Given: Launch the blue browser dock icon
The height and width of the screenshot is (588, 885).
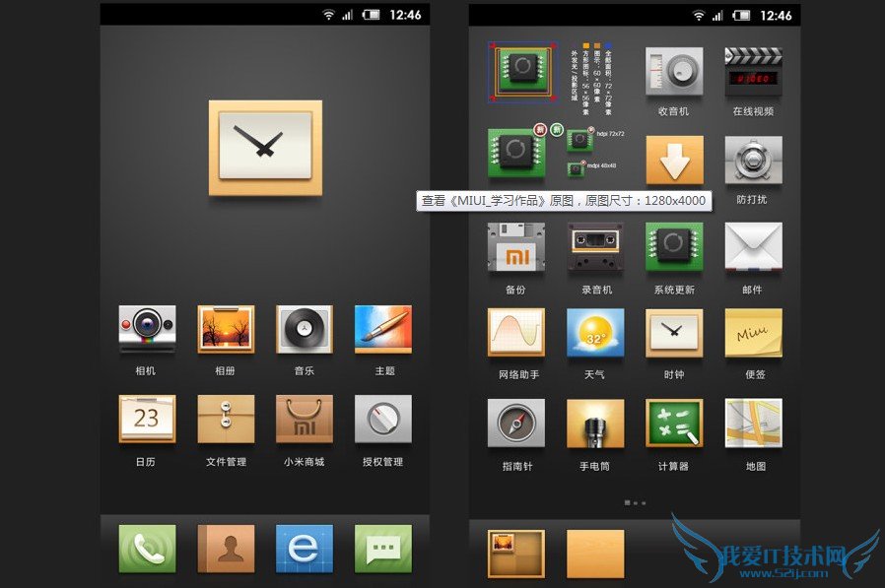Looking at the screenshot, I should [305, 549].
